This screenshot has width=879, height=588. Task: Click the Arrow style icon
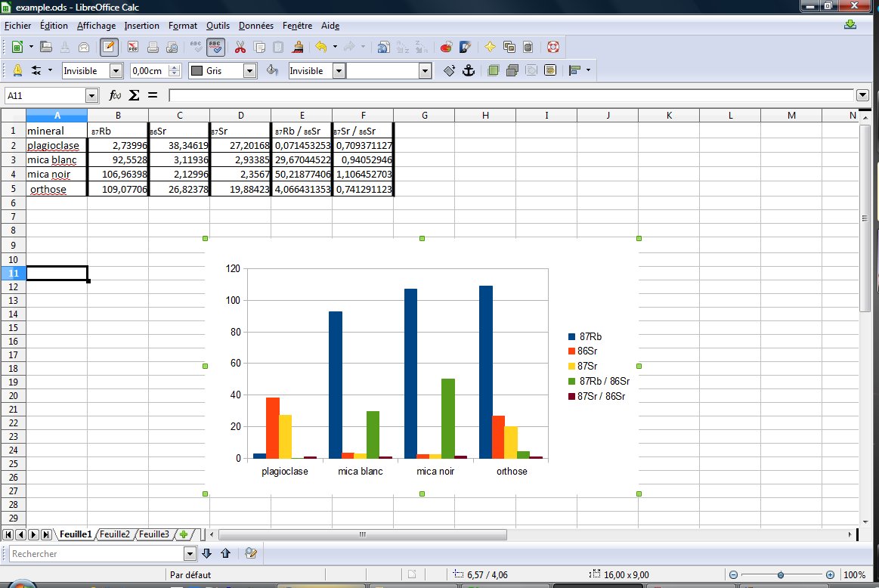click(36, 70)
